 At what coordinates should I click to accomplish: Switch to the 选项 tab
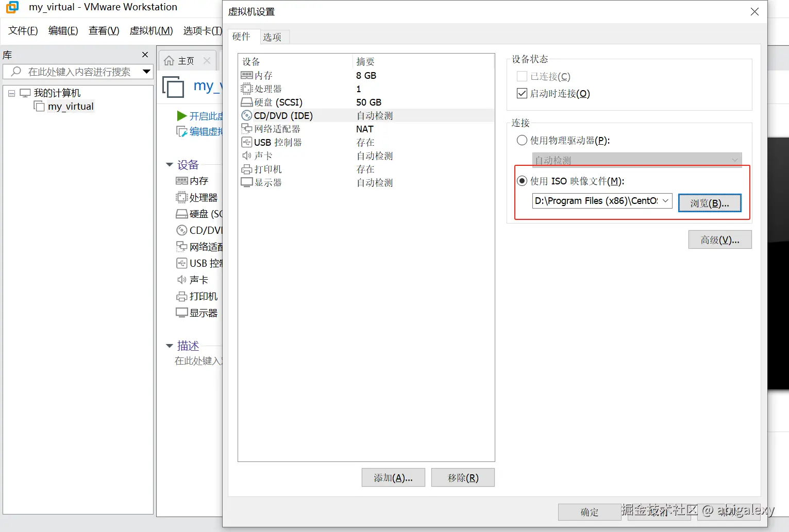coord(273,37)
